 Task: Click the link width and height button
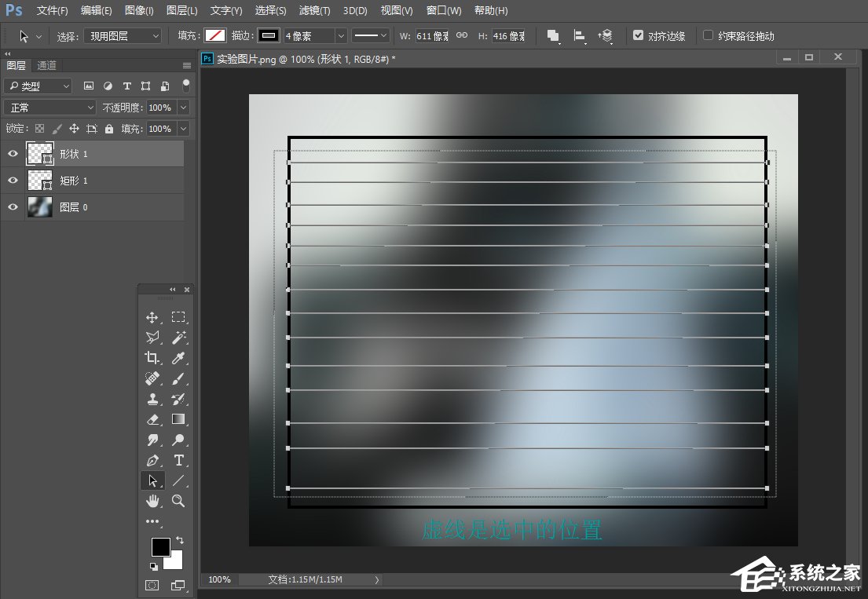(x=462, y=36)
